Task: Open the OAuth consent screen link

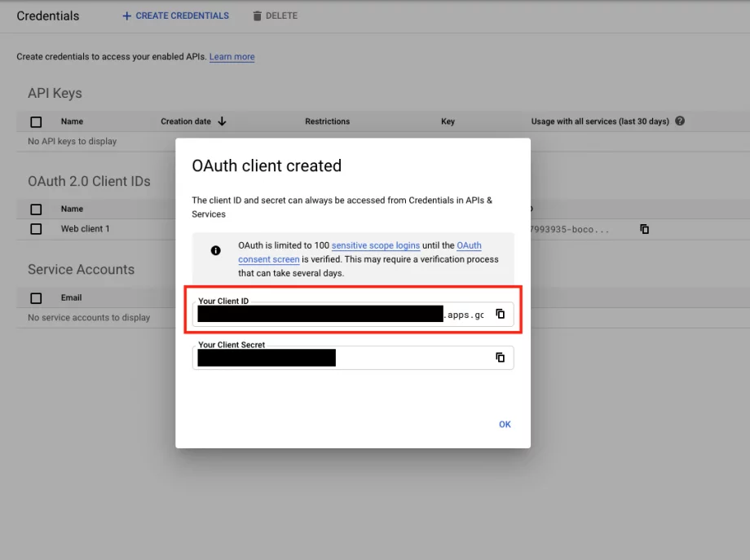Action: pyautogui.click(x=360, y=252)
